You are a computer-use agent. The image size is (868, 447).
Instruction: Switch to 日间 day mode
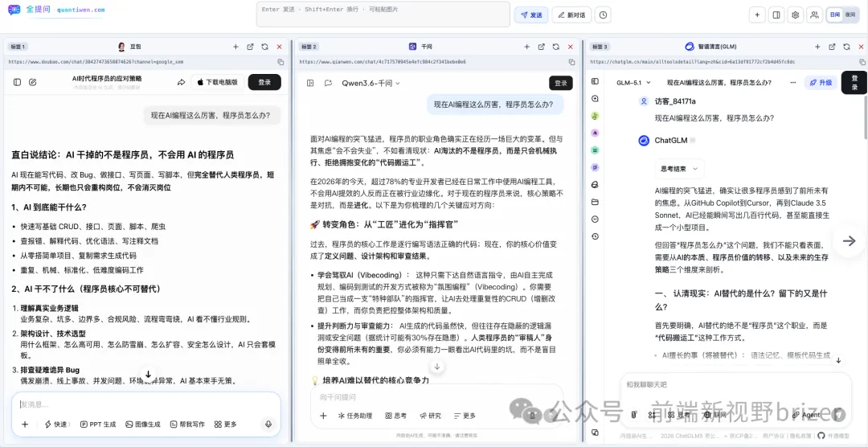[835, 15]
